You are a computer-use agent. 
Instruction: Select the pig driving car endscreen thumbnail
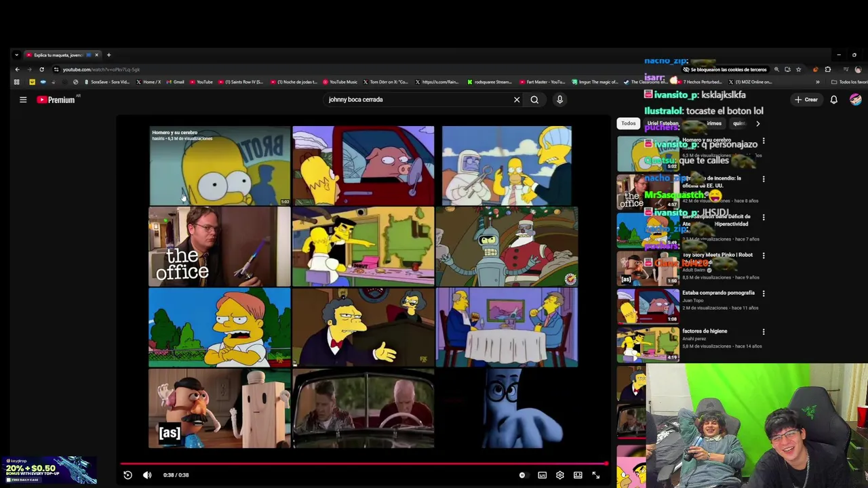tap(363, 165)
